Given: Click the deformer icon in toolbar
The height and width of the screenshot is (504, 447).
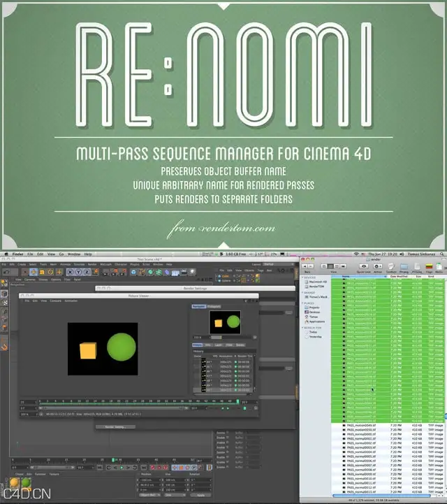Looking at the screenshot, I should [x=167, y=272].
